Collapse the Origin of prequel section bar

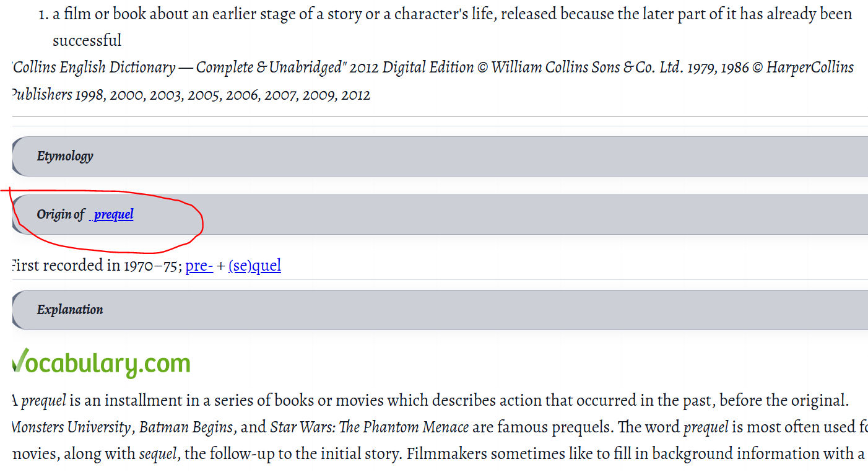[440, 214]
